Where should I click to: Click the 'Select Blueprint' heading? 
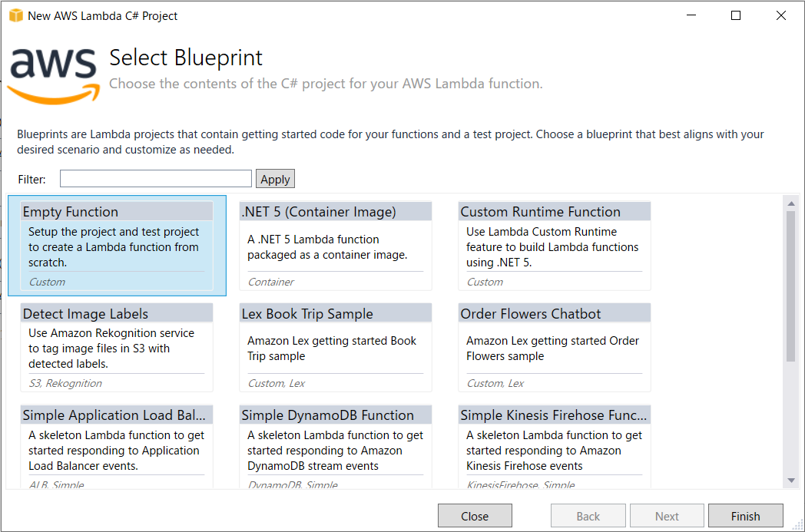(x=186, y=58)
